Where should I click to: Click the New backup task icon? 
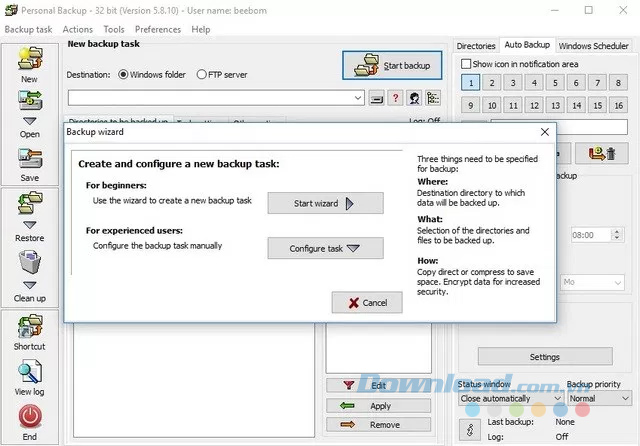click(30, 58)
